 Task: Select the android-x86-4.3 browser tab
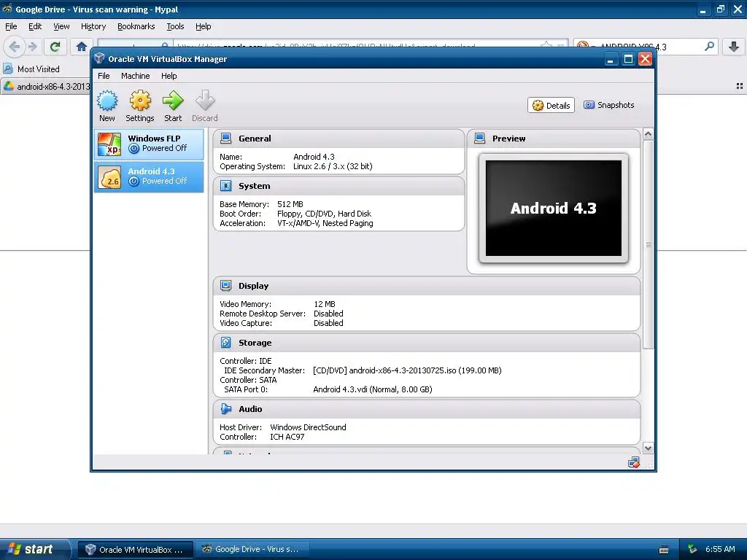pos(46,86)
